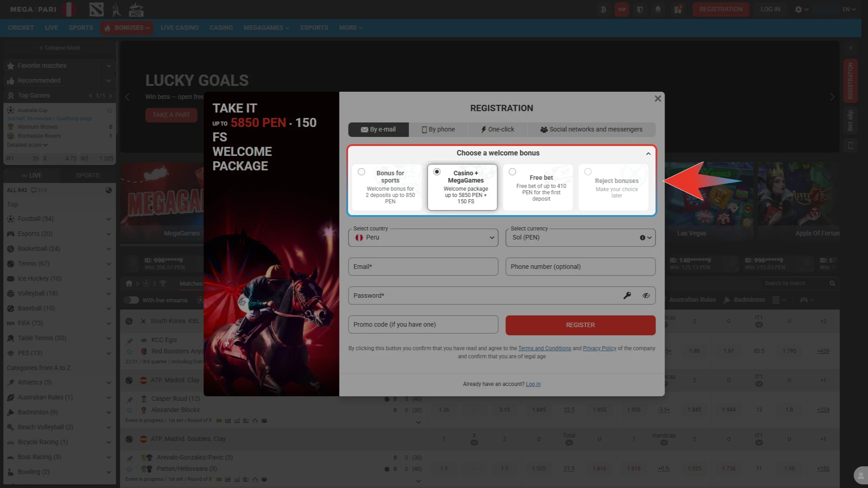Go to previous promo banner arrow
Image resolution: width=868 pixels, height=488 pixels.
click(x=127, y=97)
